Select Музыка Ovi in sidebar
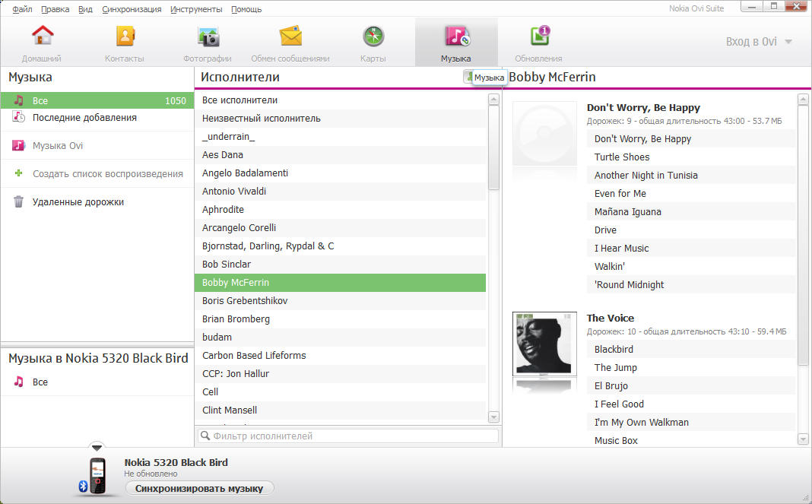 pos(97,145)
